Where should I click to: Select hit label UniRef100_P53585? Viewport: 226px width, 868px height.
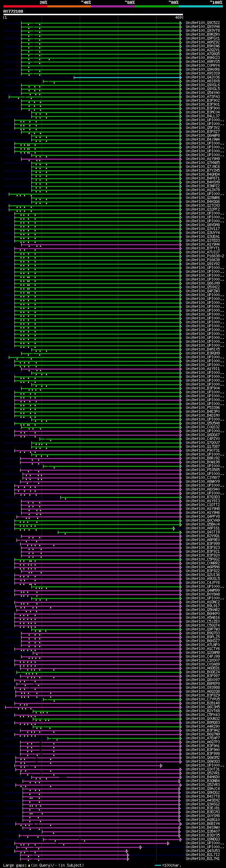[203, 470]
